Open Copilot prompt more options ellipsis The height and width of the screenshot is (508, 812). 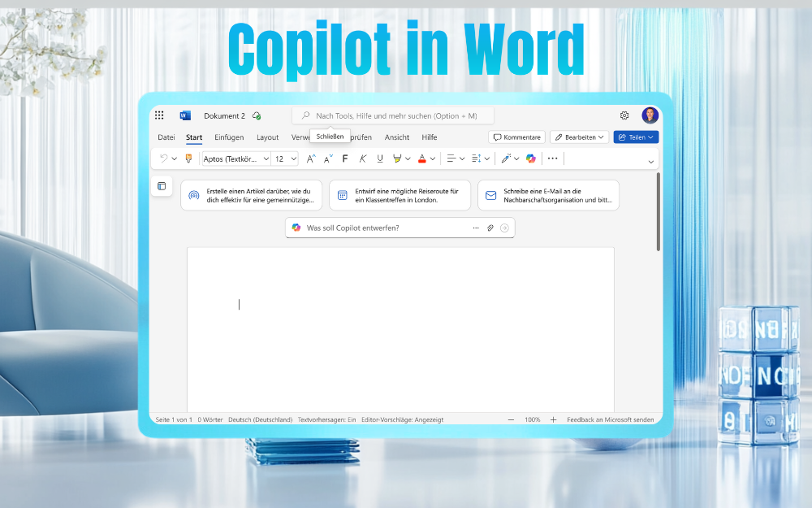coord(476,228)
